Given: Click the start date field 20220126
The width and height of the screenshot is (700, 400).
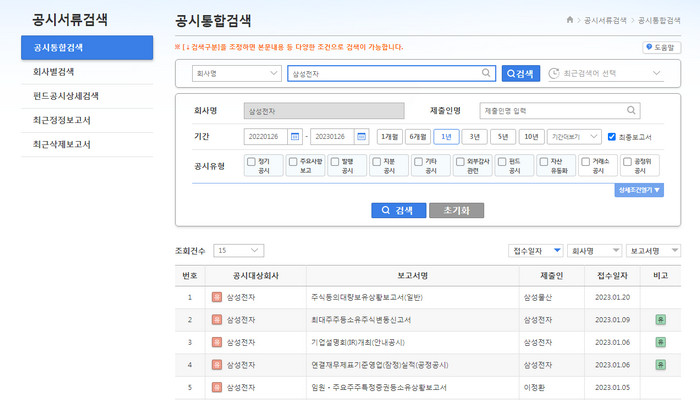Looking at the screenshot, I should [266, 137].
